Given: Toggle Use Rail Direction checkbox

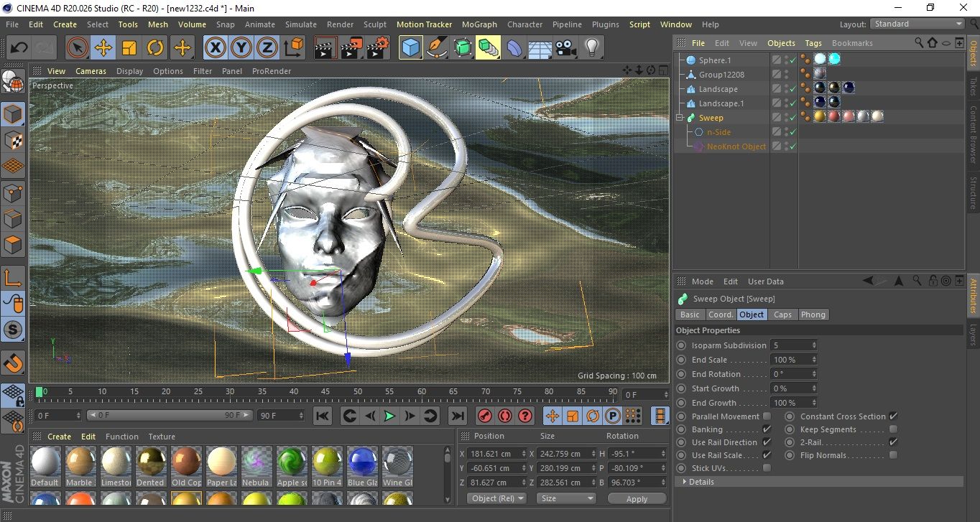Looking at the screenshot, I should pos(767,442).
